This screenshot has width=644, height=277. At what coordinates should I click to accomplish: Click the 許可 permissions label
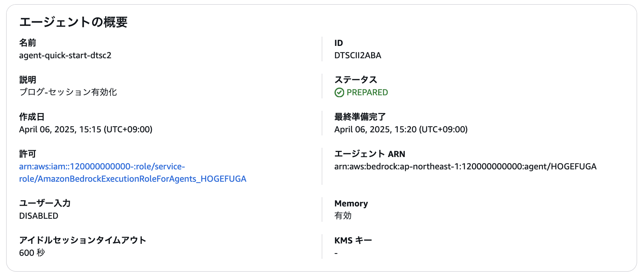coord(28,154)
